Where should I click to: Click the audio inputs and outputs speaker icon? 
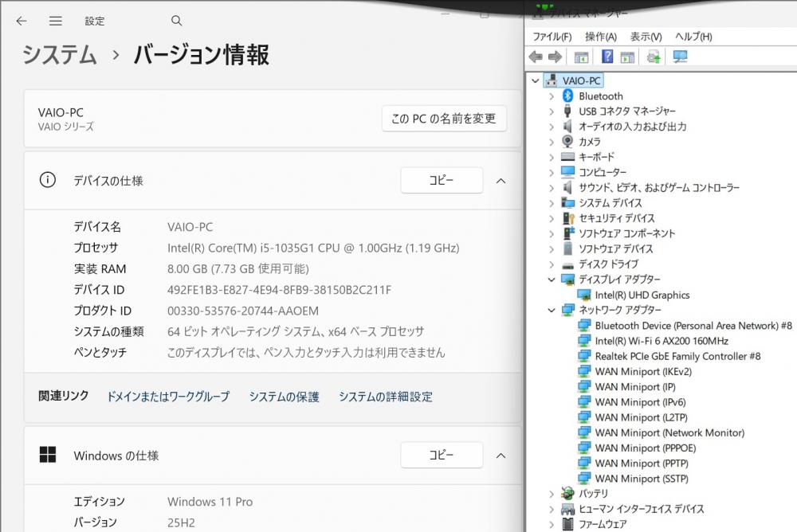pyautogui.click(x=567, y=126)
